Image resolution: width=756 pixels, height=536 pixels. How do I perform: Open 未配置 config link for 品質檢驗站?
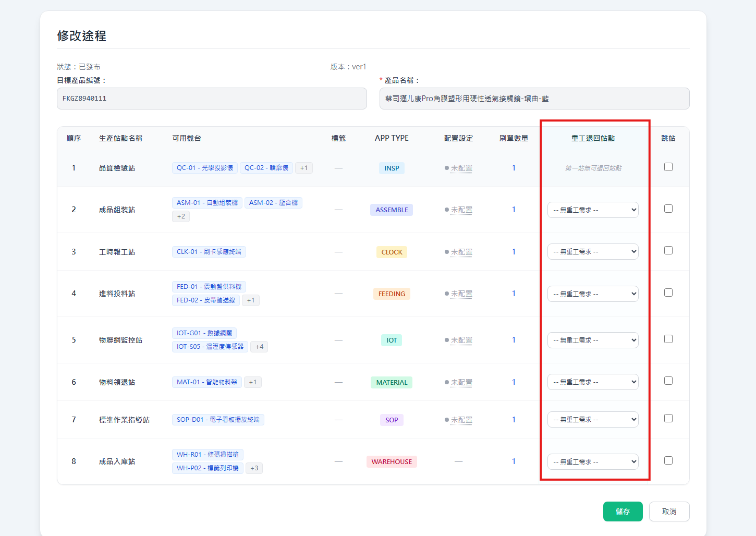(461, 168)
